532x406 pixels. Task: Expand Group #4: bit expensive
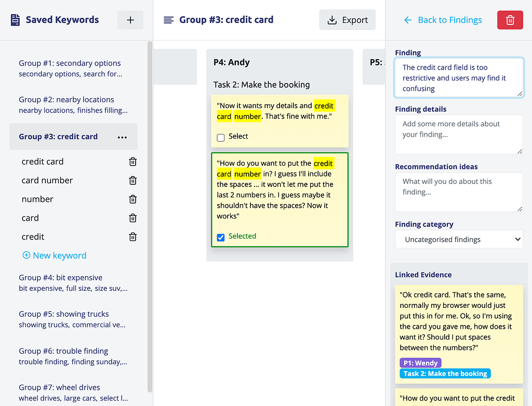pos(73,283)
